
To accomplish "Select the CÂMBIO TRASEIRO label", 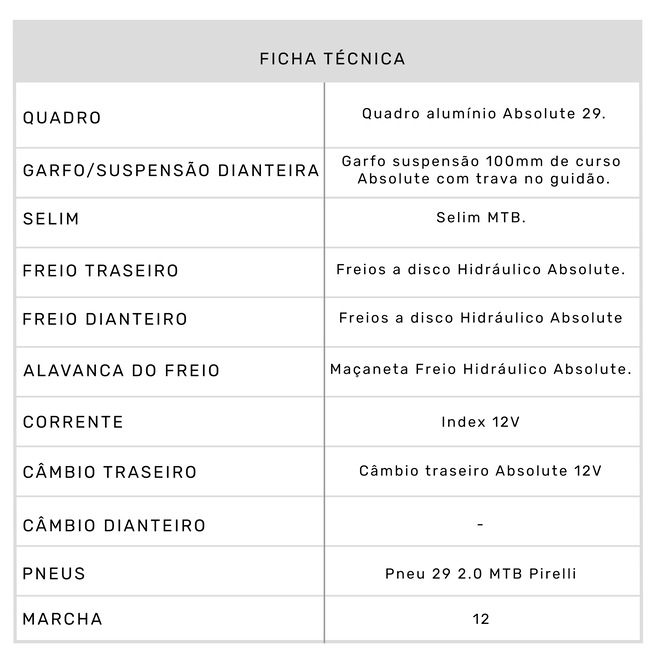I will (110, 472).
